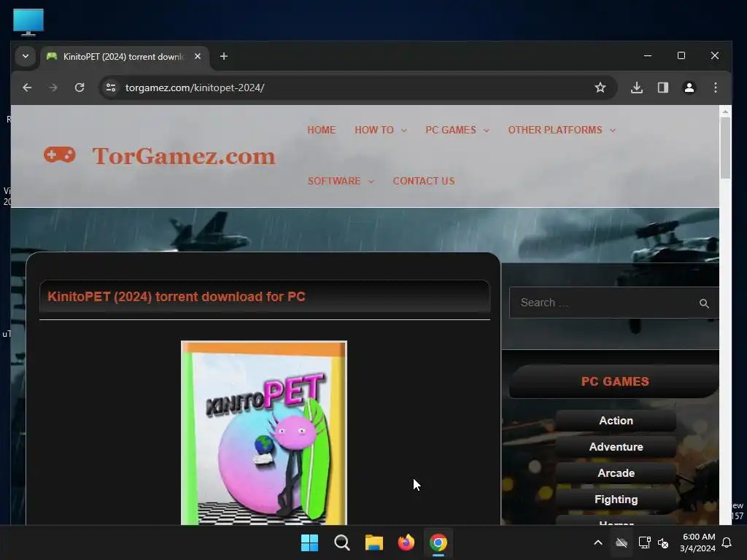
Task: Toggle the Chrome side panel
Action: tap(662, 87)
